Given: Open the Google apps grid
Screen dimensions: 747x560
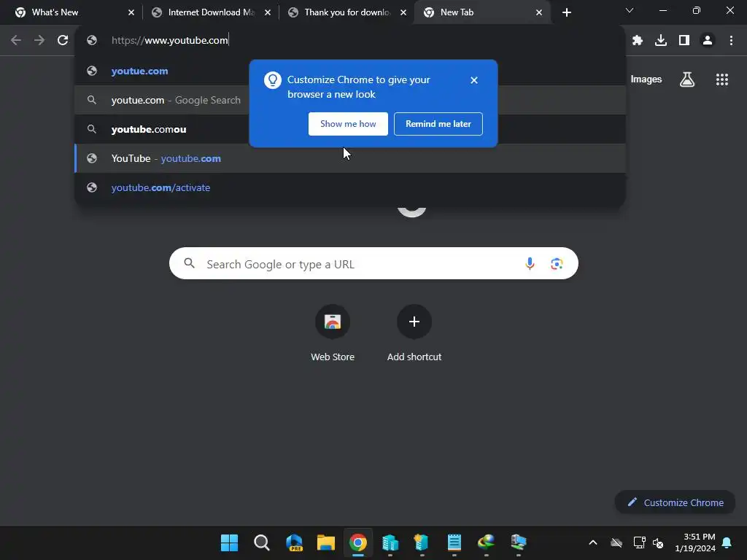Looking at the screenshot, I should 722,79.
